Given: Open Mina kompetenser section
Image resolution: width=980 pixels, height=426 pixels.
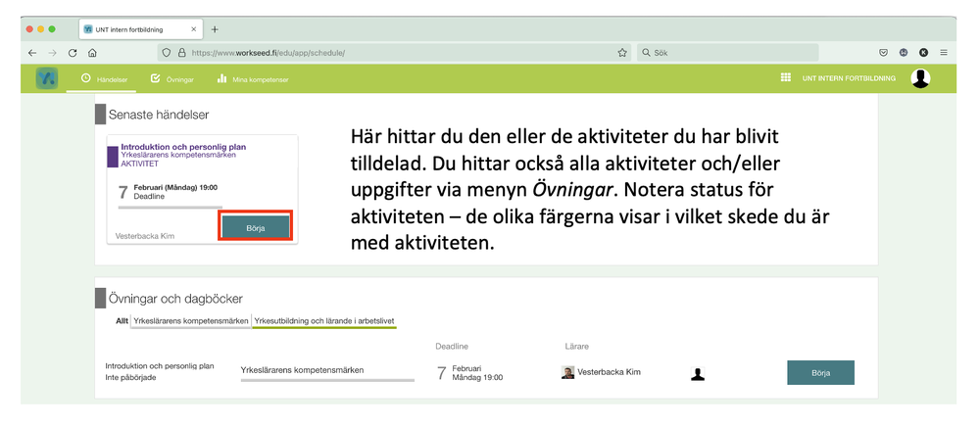Looking at the screenshot, I should (252, 78).
